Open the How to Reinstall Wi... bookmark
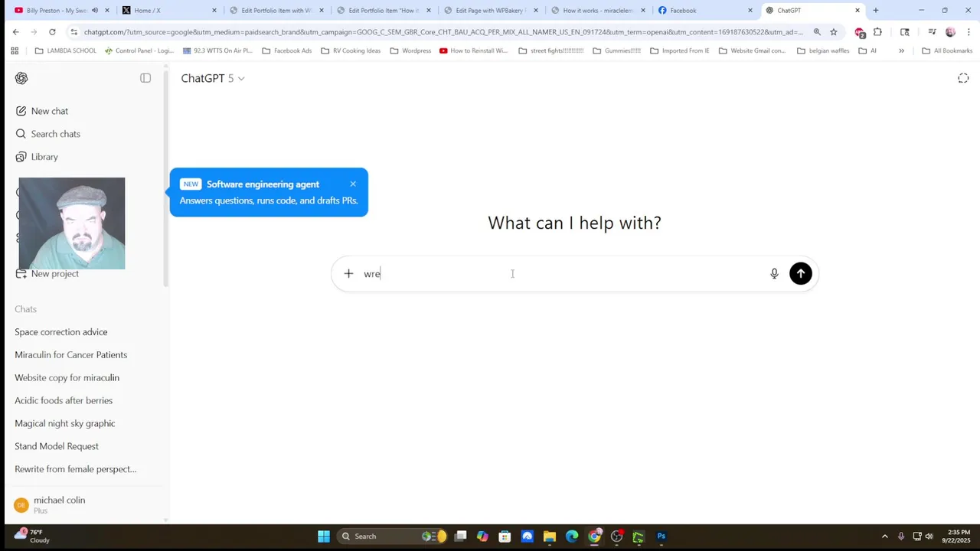Viewport: 980px width, 551px height. 473,51
